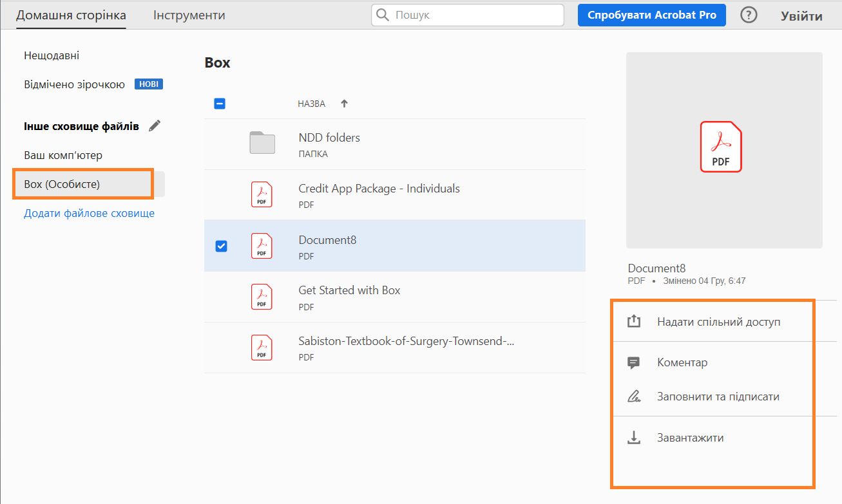The width and height of the screenshot is (842, 504).
Task: Switch to the Інструменти tab
Action: pos(189,15)
